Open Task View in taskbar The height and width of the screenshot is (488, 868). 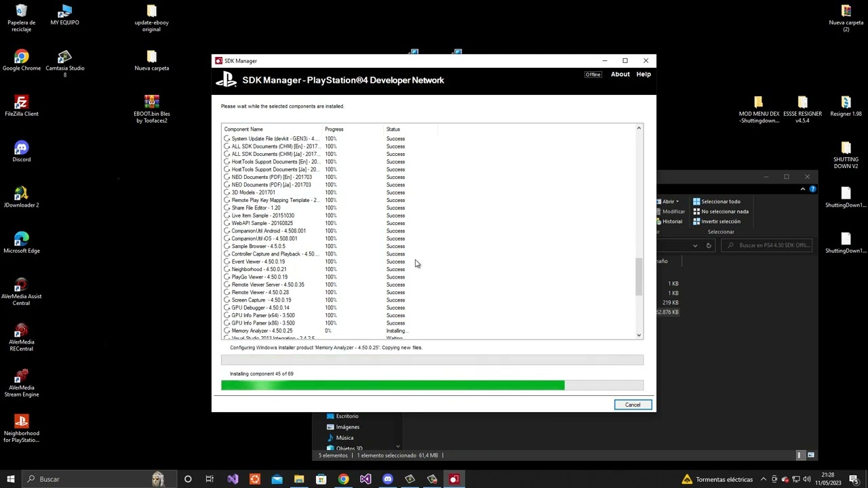point(210,479)
